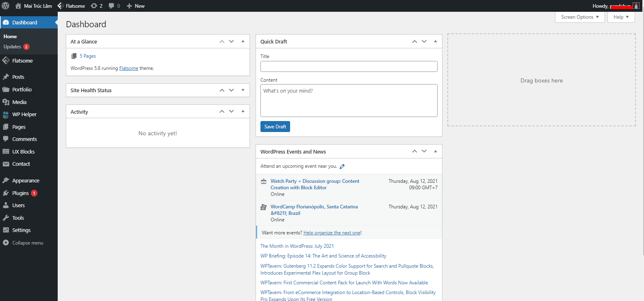Move the Activity box up
Viewport: 644px width, 301px height.
[222, 111]
